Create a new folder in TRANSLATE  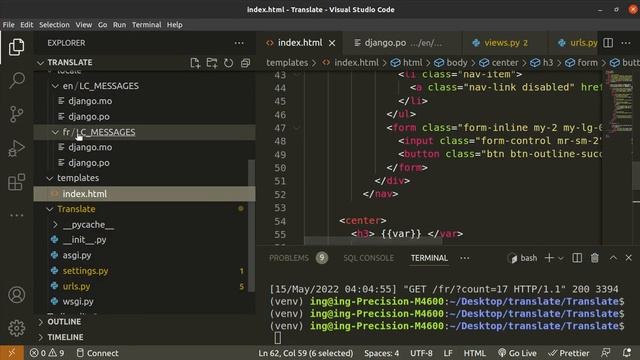click(212, 63)
